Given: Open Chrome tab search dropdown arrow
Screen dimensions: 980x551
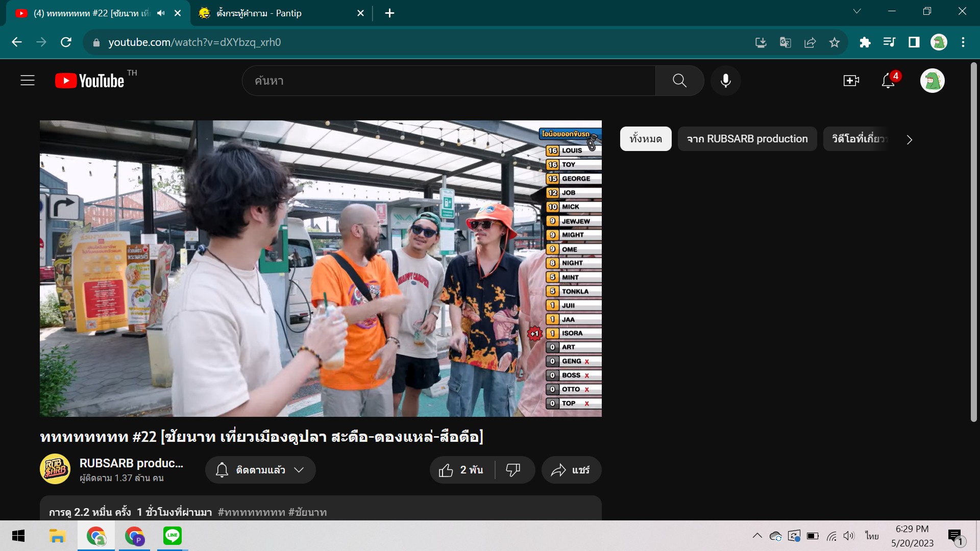Looking at the screenshot, I should click(x=857, y=11).
